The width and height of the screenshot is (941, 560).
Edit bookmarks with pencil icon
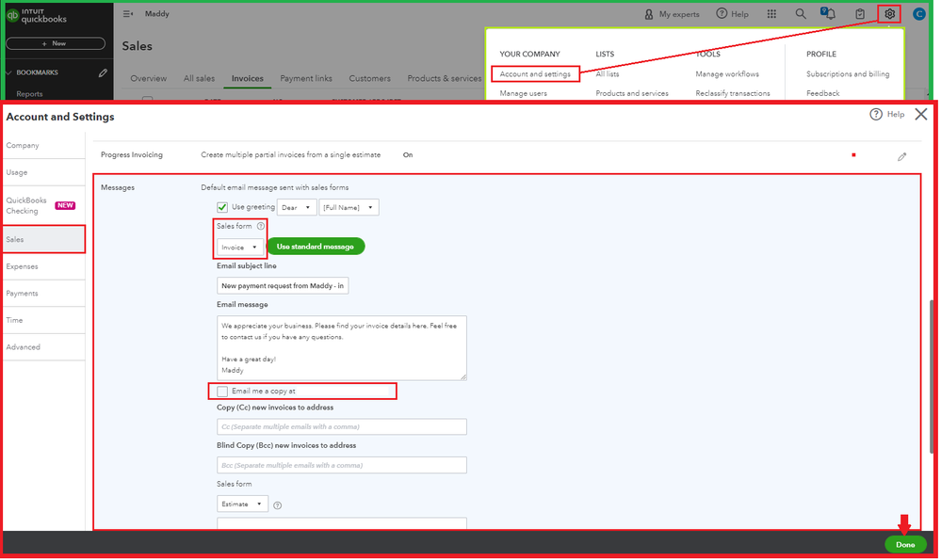tap(103, 72)
